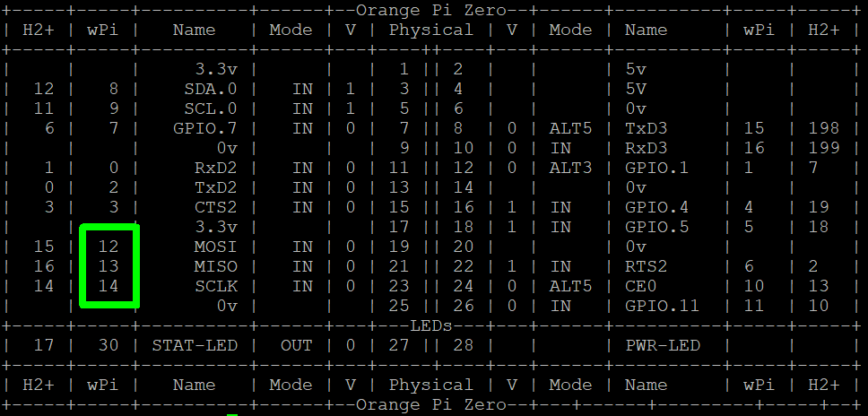Click the TxD3 pin name
Image resolution: width=868 pixels, height=416 pixels.
647,128
